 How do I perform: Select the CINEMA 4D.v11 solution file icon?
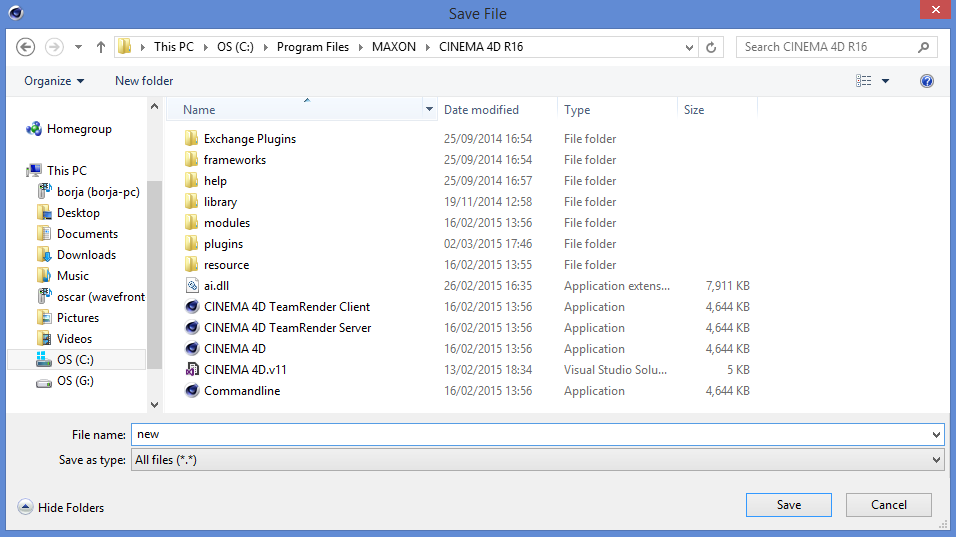(192, 369)
